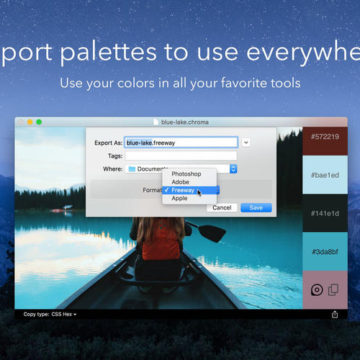Click copy color icon on pink swatch
360x360 pixels.
pos(333,290)
